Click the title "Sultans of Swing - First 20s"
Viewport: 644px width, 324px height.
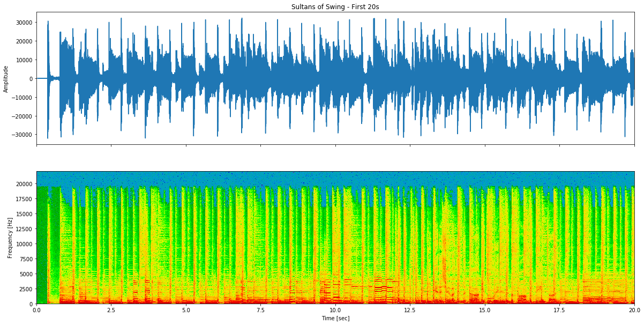pyautogui.click(x=335, y=7)
